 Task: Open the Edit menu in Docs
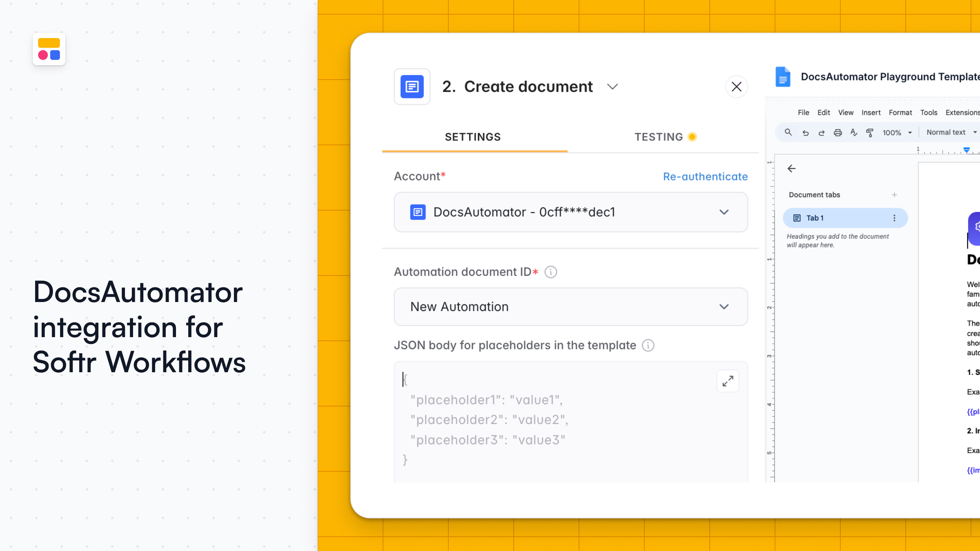click(824, 113)
